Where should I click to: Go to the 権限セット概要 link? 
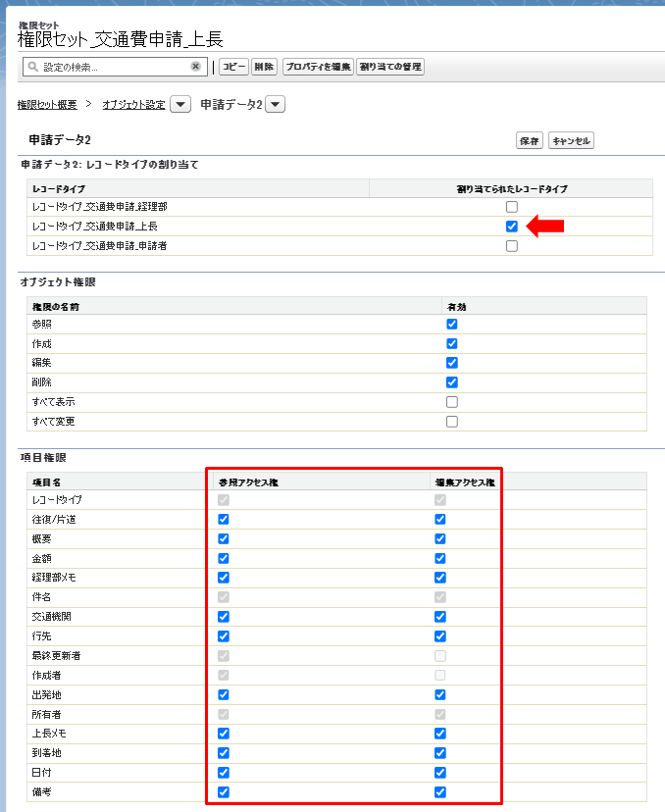tap(47, 105)
